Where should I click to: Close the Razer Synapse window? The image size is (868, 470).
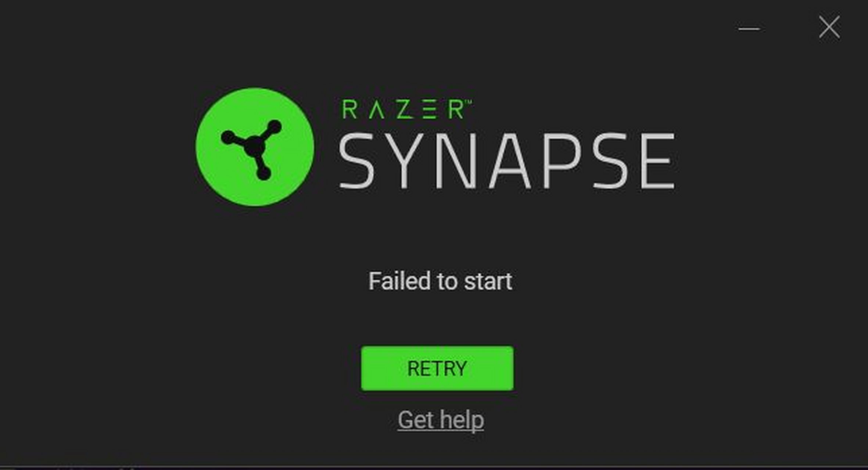pyautogui.click(x=829, y=27)
